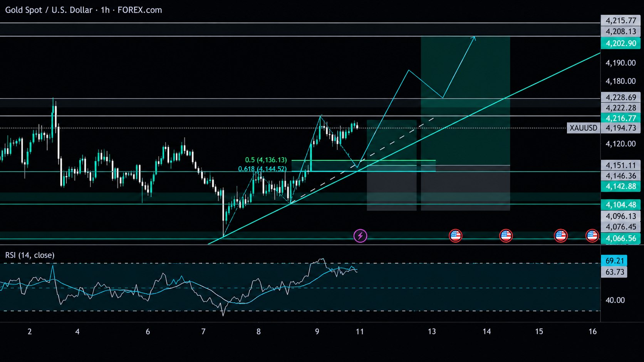Click date label 14 on time axis
Viewport: 644px width, 362px height.
pos(487,332)
